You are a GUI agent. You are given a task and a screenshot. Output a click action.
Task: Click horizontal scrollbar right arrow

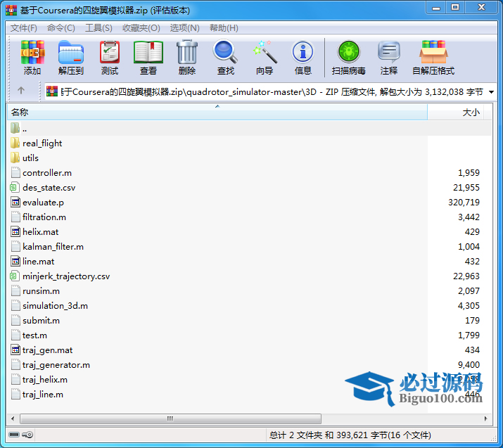(x=485, y=418)
